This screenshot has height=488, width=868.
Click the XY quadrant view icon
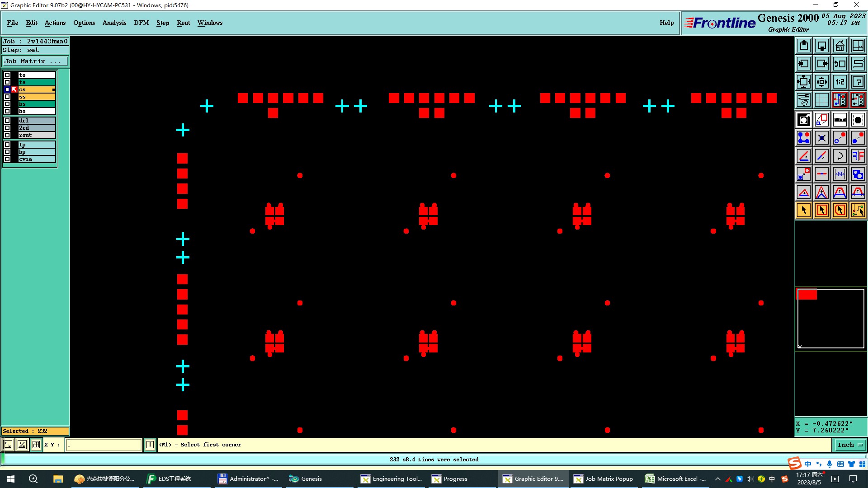coord(858,46)
